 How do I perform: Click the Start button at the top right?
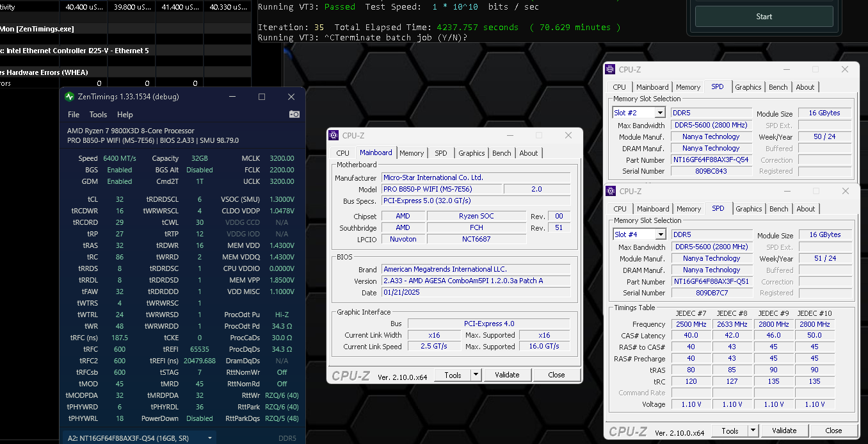[764, 17]
